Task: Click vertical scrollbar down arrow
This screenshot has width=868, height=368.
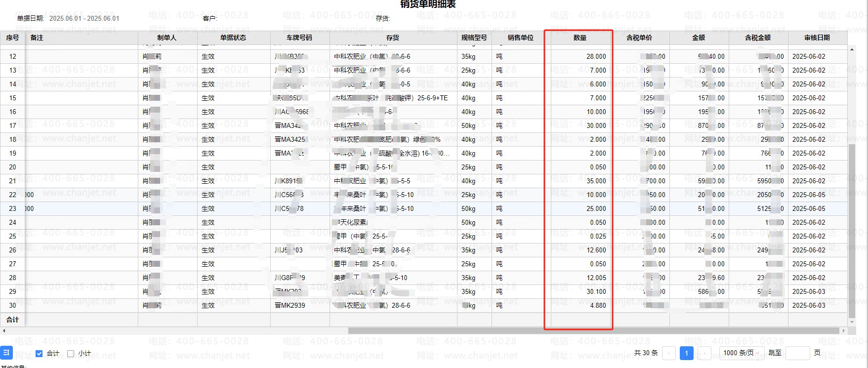Action: (x=852, y=323)
